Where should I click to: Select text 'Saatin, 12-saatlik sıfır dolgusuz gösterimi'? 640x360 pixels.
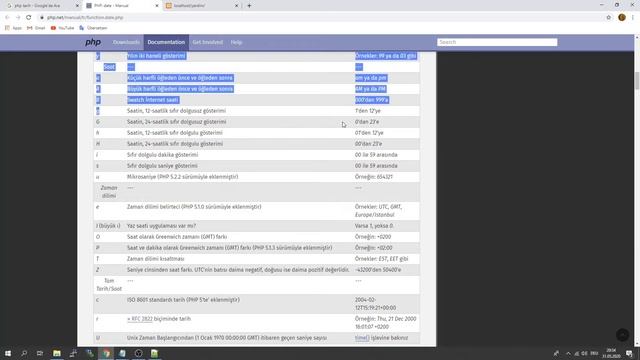pyautogui.click(x=176, y=111)
